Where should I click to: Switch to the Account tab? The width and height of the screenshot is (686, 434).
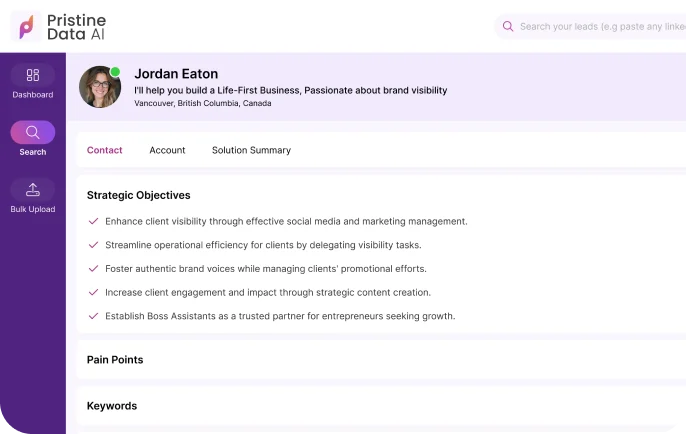(167, 150)
